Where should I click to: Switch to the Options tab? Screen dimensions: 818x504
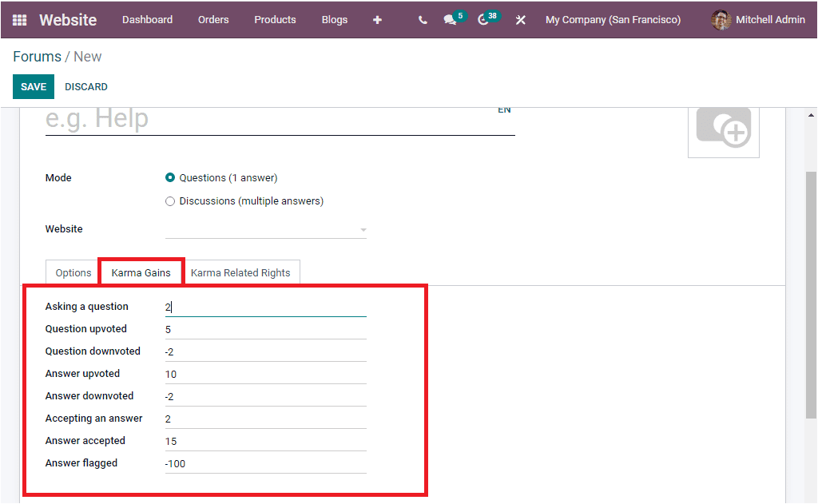(x=71, y=272)
